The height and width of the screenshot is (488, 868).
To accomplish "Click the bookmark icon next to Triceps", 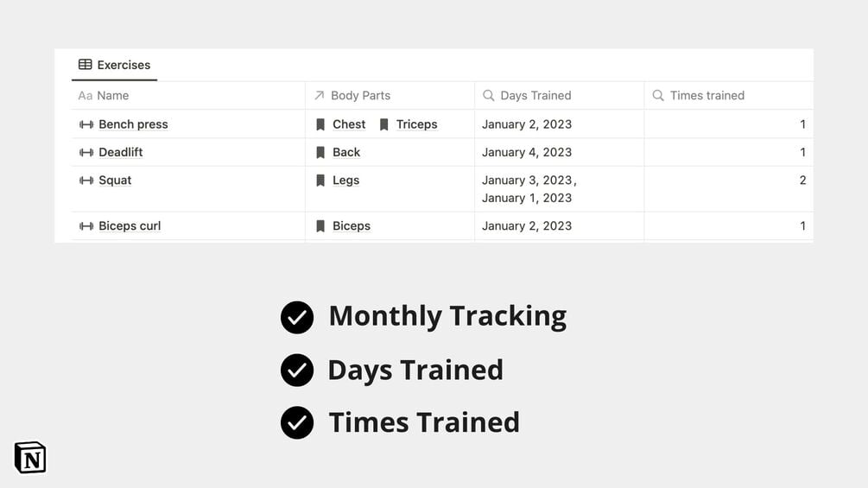I will click(x=384, y=124).
